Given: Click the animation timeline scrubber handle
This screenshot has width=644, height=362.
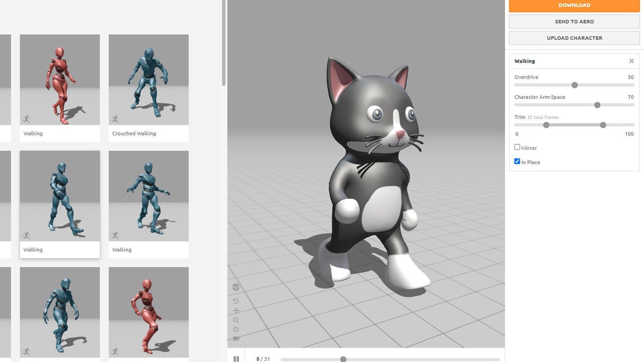Looking at the screenshot, I should [x=343, y=359].
